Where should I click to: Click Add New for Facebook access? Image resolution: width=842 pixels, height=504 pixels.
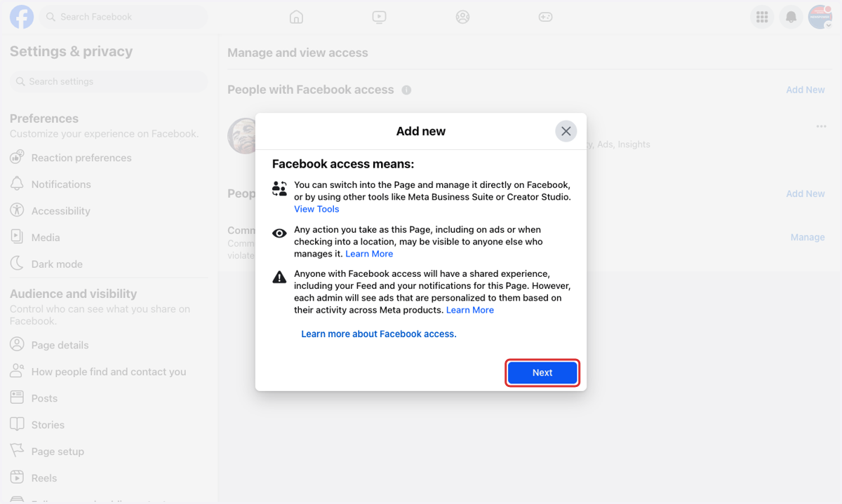tap(806, 90)
